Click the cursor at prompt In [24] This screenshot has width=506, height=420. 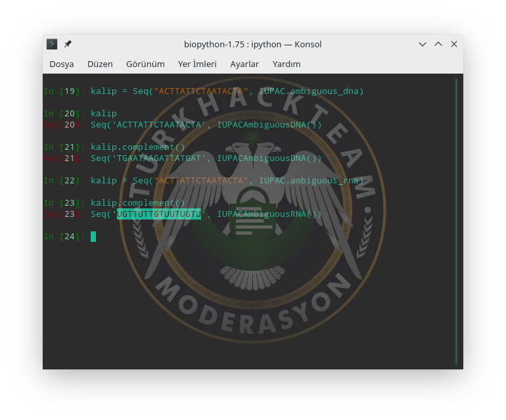pos(93,237)
